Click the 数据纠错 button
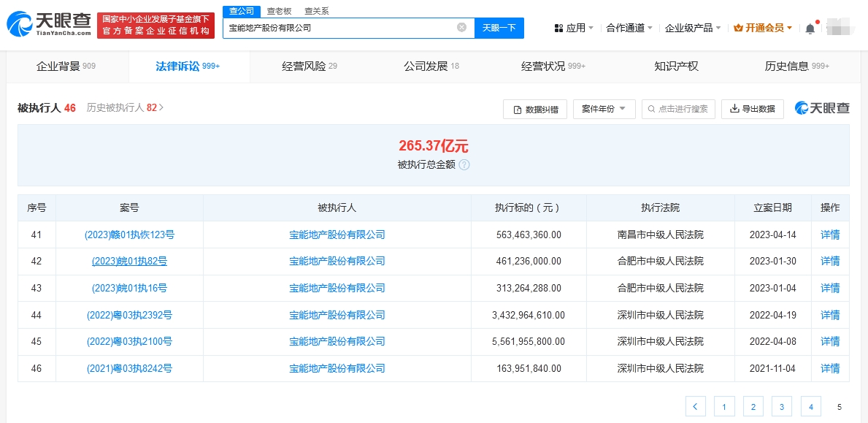The width and height of the screenshot is (868, 423). (535, 110)
